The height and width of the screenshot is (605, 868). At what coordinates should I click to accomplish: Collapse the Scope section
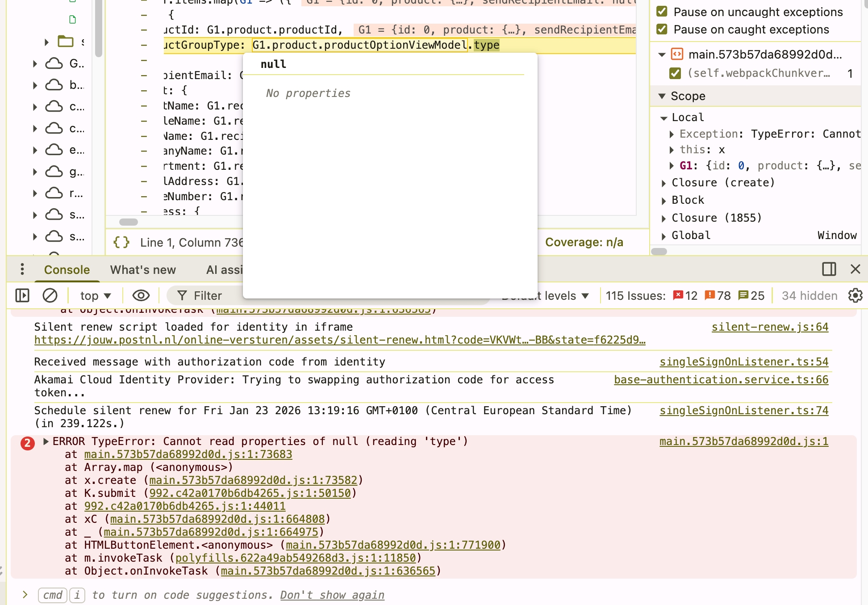point(662,96)
